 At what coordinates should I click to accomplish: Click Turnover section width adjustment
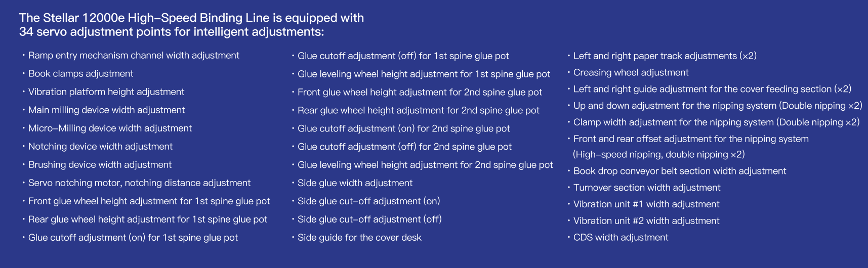click(647, 188)
